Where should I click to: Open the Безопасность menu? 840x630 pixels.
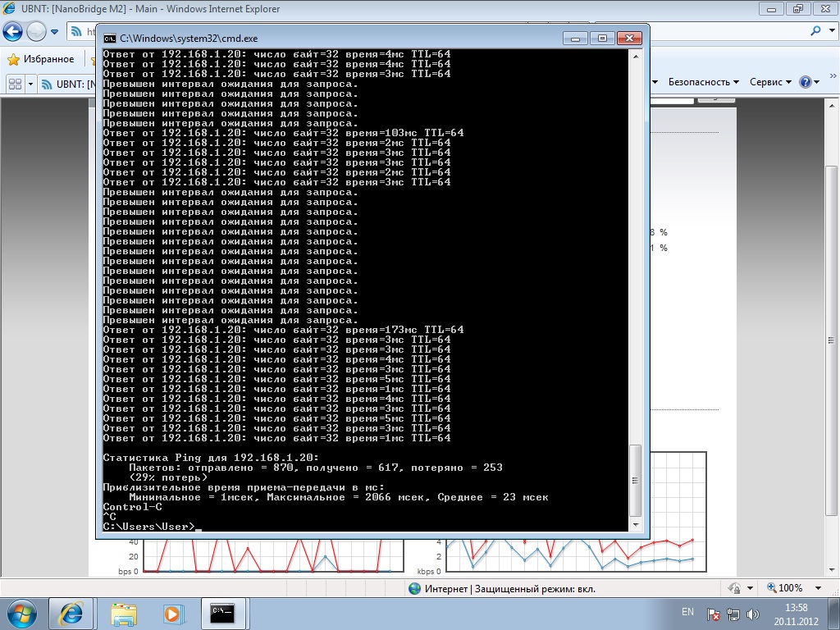click(703, 82)
